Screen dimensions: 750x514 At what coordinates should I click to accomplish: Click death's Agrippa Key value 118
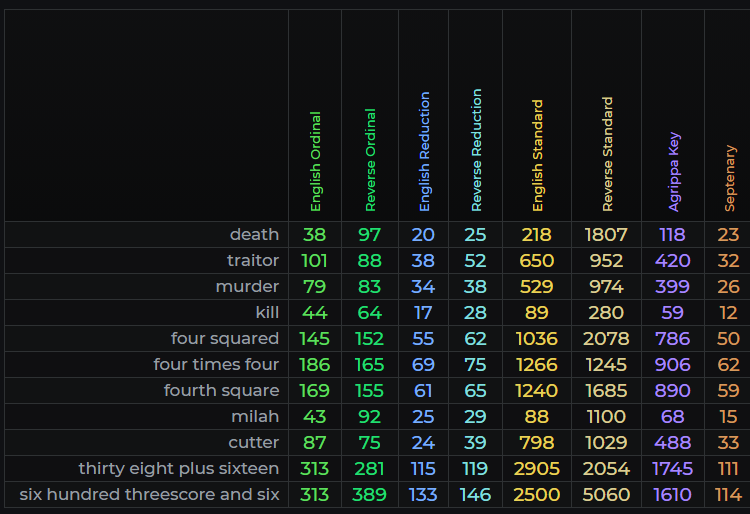click(x=672, y=234)
